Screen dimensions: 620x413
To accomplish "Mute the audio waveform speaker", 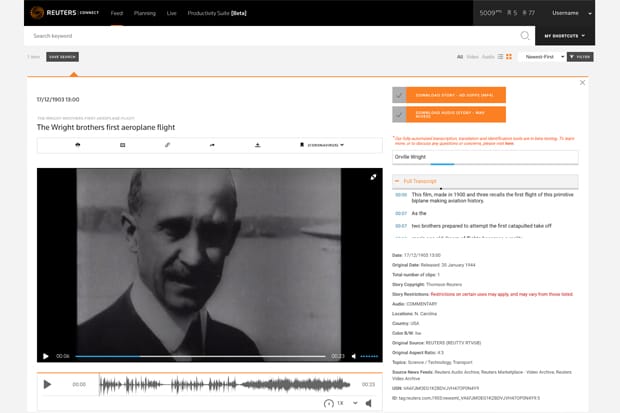I will tap(368, 403).
